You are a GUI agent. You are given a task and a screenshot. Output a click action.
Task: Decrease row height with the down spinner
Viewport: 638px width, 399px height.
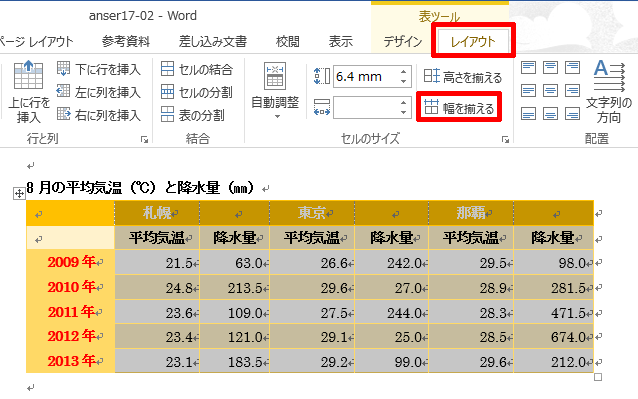point(403,81)
